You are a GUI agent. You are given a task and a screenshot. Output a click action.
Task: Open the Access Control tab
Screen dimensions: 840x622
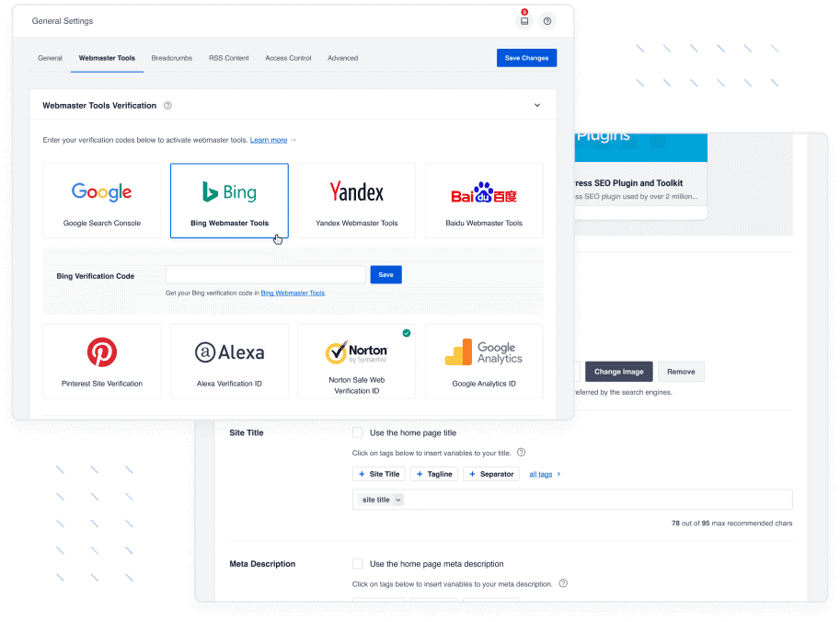tap(288, 58)
